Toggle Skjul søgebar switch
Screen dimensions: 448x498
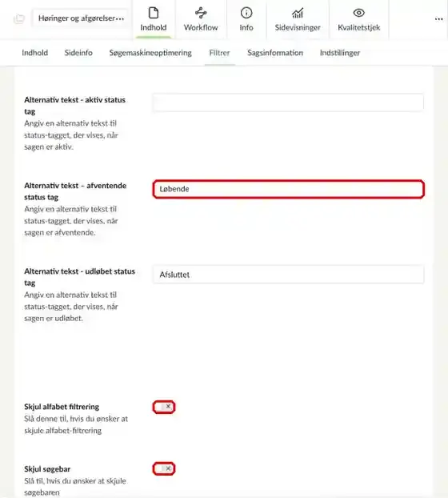tap(164, 468)
